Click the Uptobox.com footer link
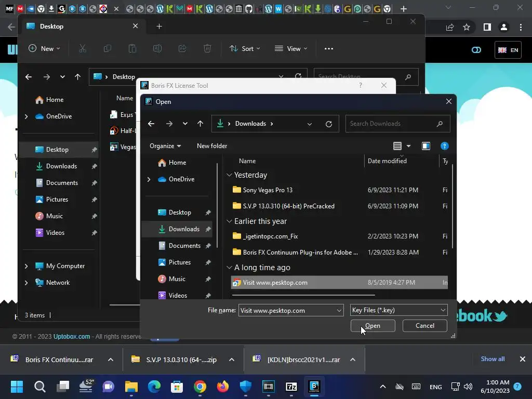 pos(72,337)
